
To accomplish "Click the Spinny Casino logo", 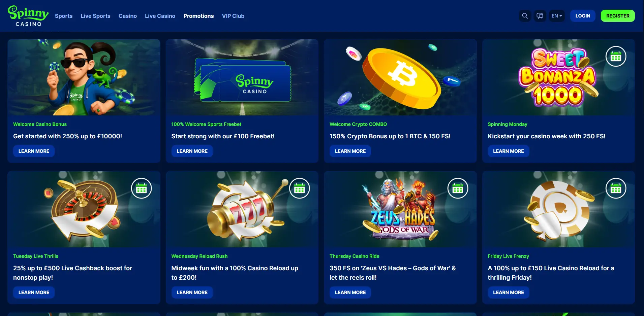I will pyautogui.click(x=28, y=16).
